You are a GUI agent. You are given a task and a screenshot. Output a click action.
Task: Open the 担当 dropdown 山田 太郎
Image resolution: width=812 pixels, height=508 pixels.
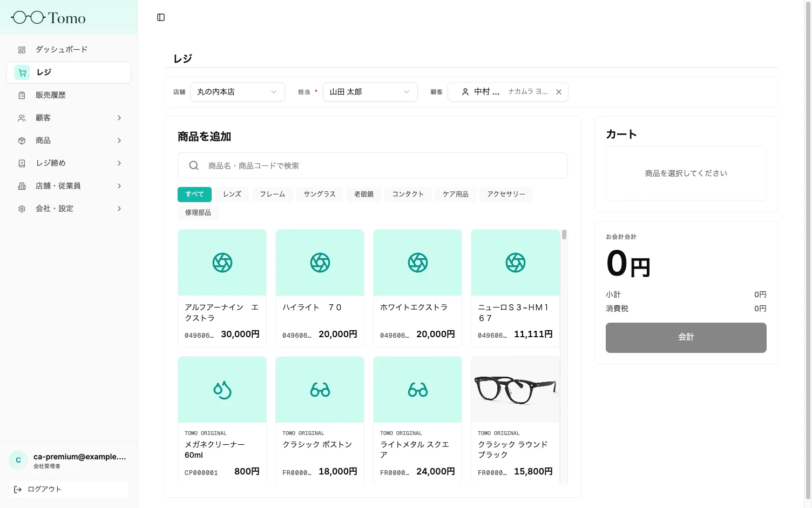[x=370, y=92]
